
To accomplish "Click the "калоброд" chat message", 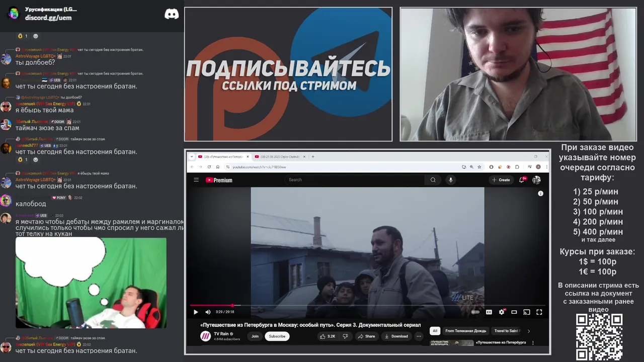I will pos(31,204).
